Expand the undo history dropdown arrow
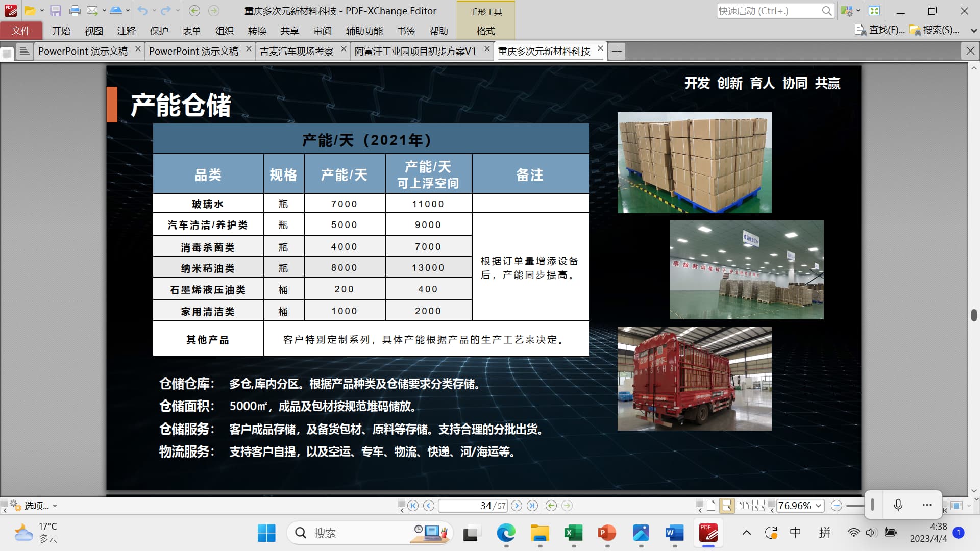 click(x=154, y=11)
